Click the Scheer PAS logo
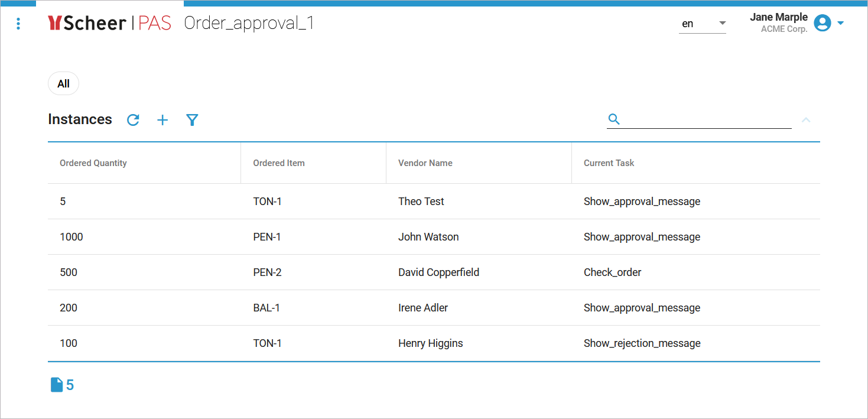The height and width of the screenshot is (419, 868). (x=109, y=23)
